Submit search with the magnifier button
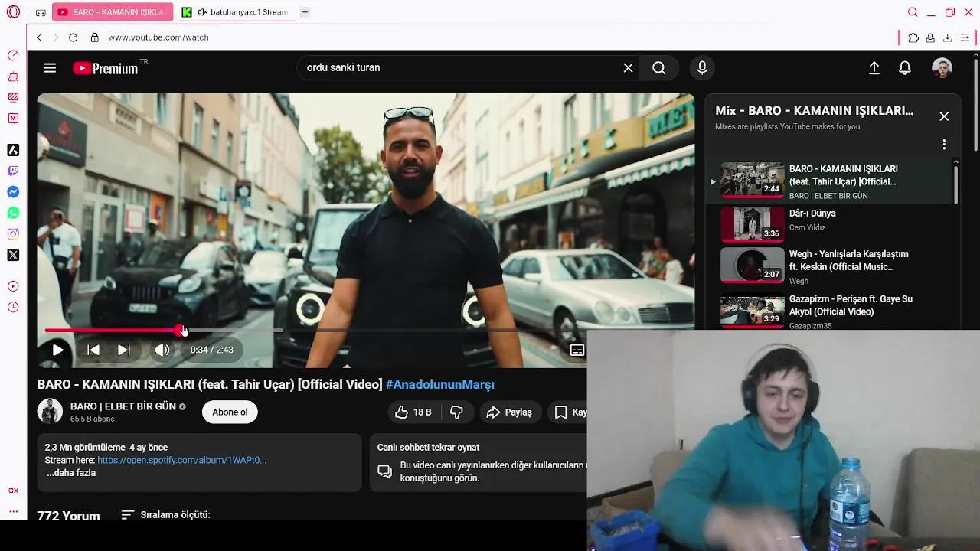This screenshot has width=980, height=551. 658,68
